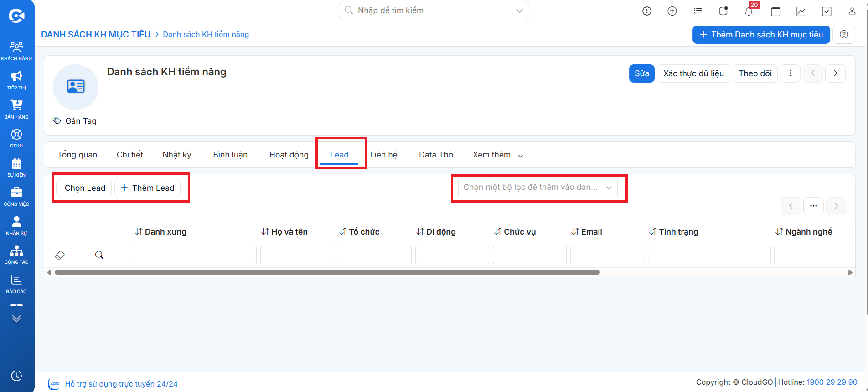Click the Sửa button
This screenshot has height=392, width=868.
pyautogui.click(x=641, y=73)
